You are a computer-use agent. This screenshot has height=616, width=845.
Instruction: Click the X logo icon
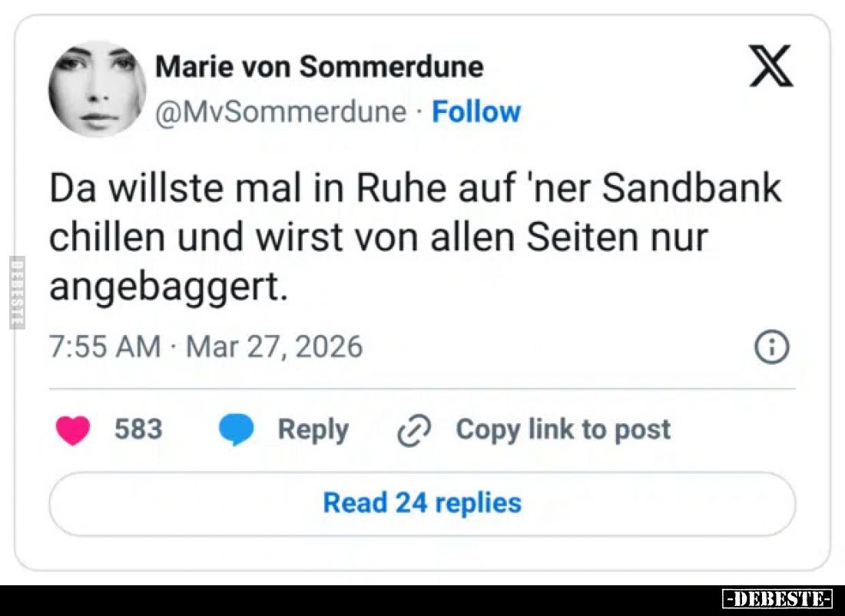[x=770, y=66]
